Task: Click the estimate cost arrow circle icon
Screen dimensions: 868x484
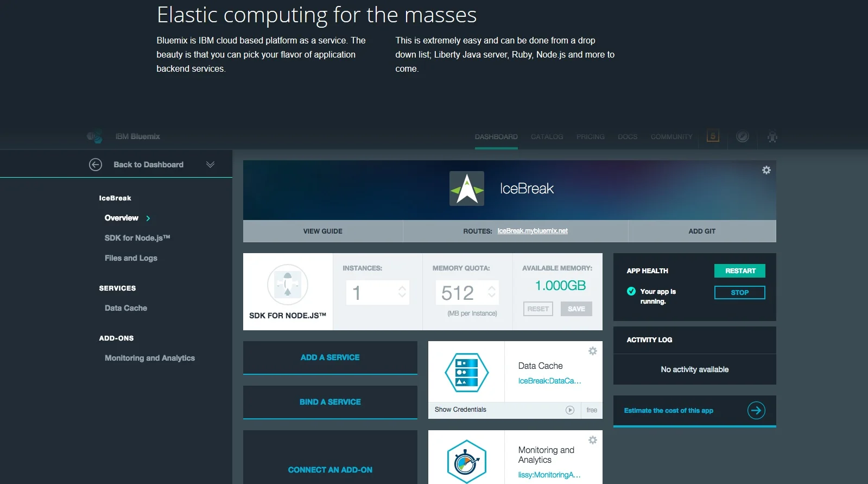Action: pyautogui.click(x=756, y=410)
